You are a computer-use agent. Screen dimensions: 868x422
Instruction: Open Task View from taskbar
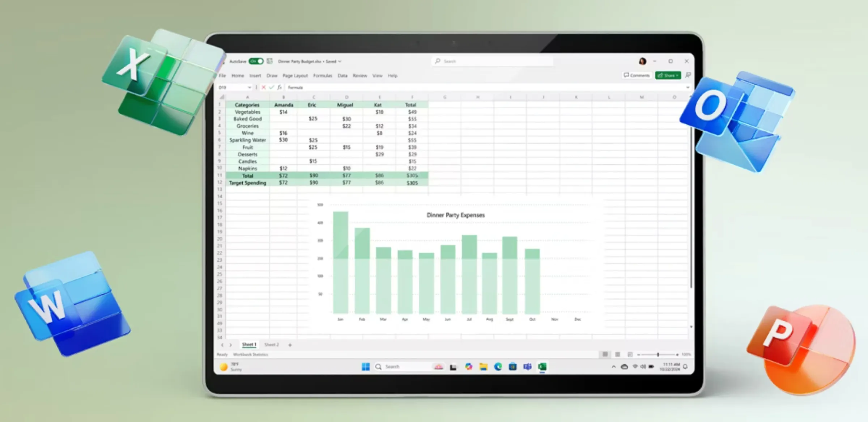(453, 367)
